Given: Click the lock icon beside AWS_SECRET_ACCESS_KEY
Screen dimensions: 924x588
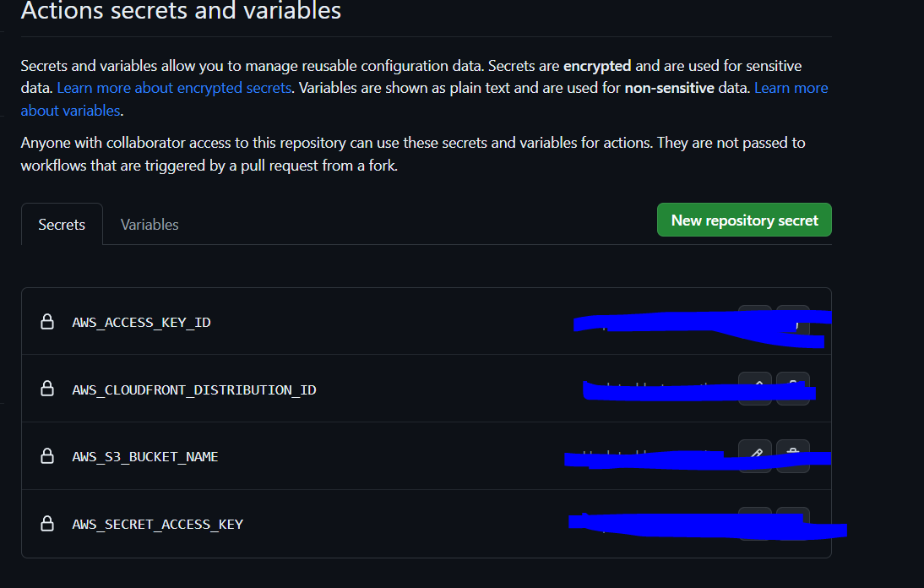Looking at the screenshot, I should pos(46,524).
